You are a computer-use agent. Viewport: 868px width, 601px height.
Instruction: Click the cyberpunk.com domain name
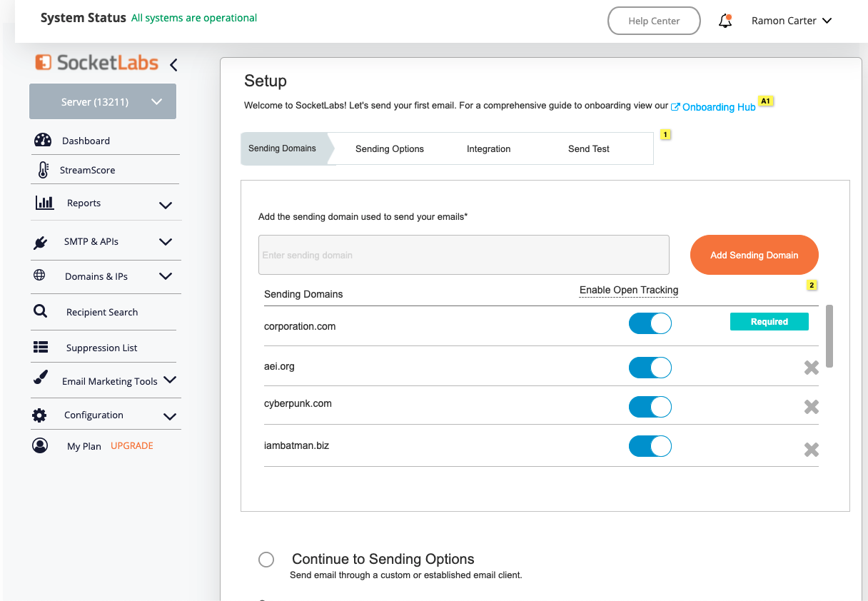(x=298, y=403)
